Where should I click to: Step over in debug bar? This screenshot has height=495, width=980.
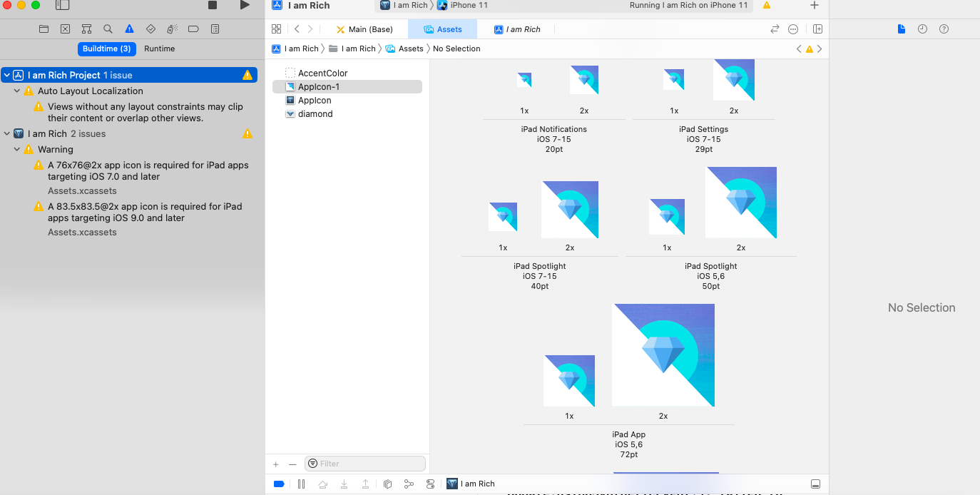click(322, 484)
